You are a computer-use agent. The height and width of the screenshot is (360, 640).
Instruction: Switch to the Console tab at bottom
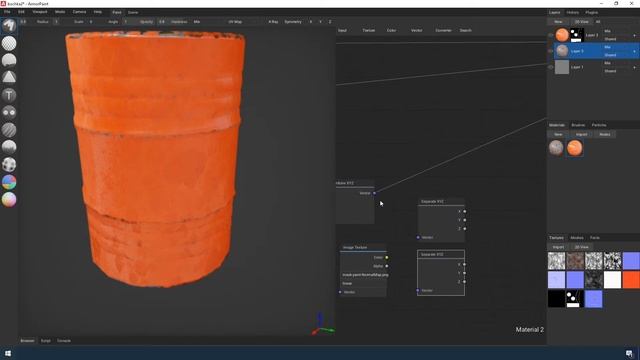pos(64,340)
